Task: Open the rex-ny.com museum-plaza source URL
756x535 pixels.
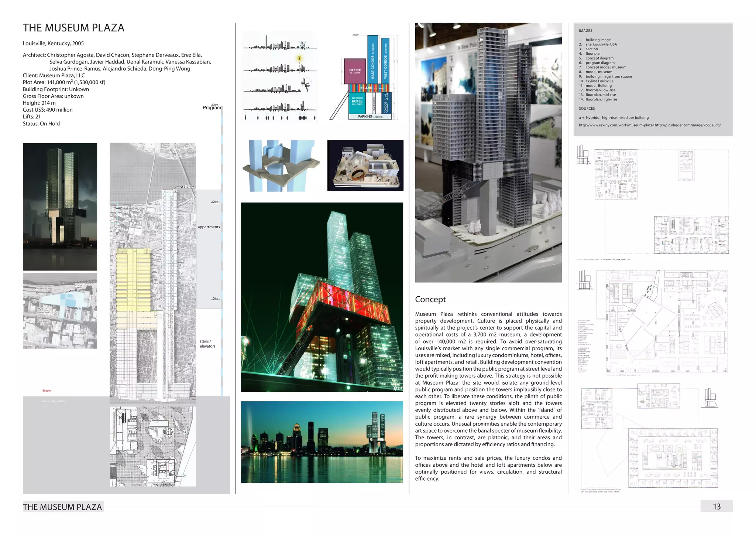Action: [616, 125]
